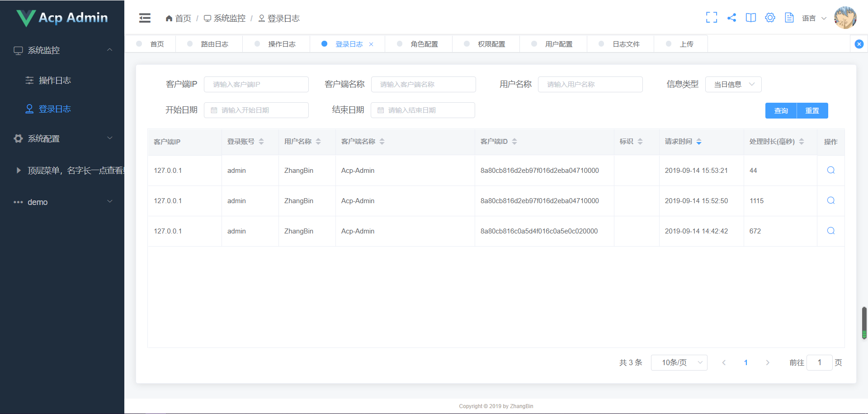This screenshot has height=414, width=868.
Task: Switch to the 用户配置 tab
Action: coord(553,44)
